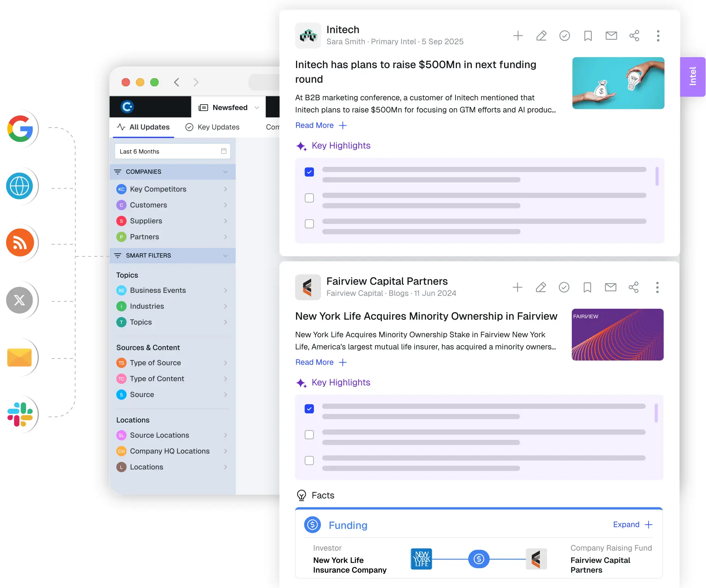Click the RSS feed source icon
Screen dimensions: 706x588
click(x=20, y=243)
